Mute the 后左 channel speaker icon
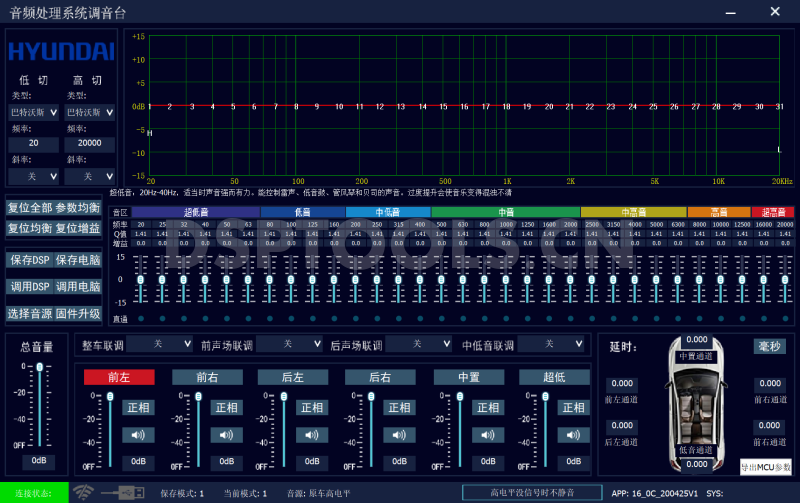The height and width of the screenshot is (503, 800). coord(312,434)
